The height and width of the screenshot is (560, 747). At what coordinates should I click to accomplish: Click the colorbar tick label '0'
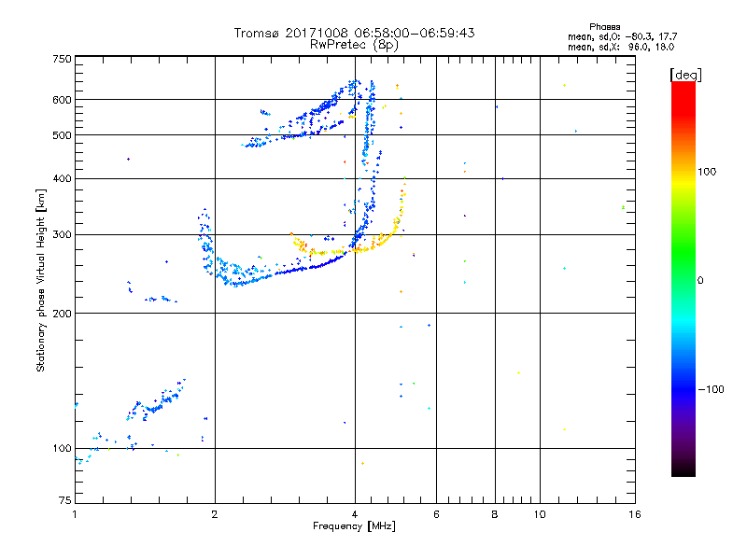tap(700, 281)
